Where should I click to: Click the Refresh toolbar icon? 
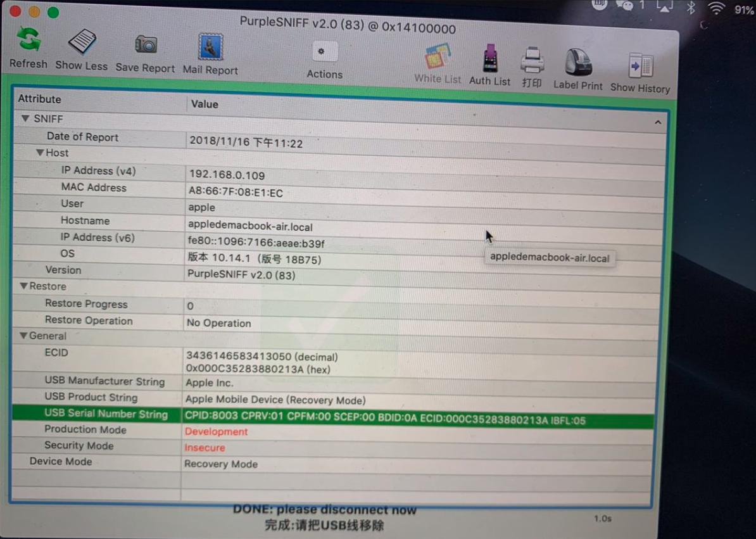(x=29, y=39)
